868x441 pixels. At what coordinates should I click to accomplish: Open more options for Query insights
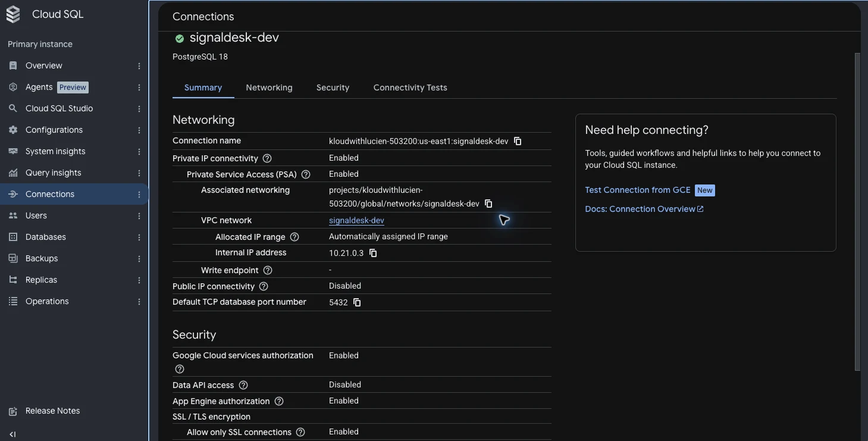click(139, 173)
